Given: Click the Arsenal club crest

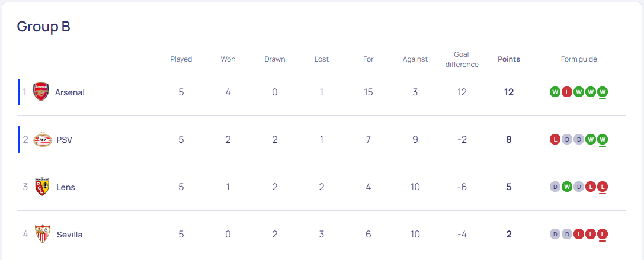Looking at the screenshot, I should click(41, 92).
